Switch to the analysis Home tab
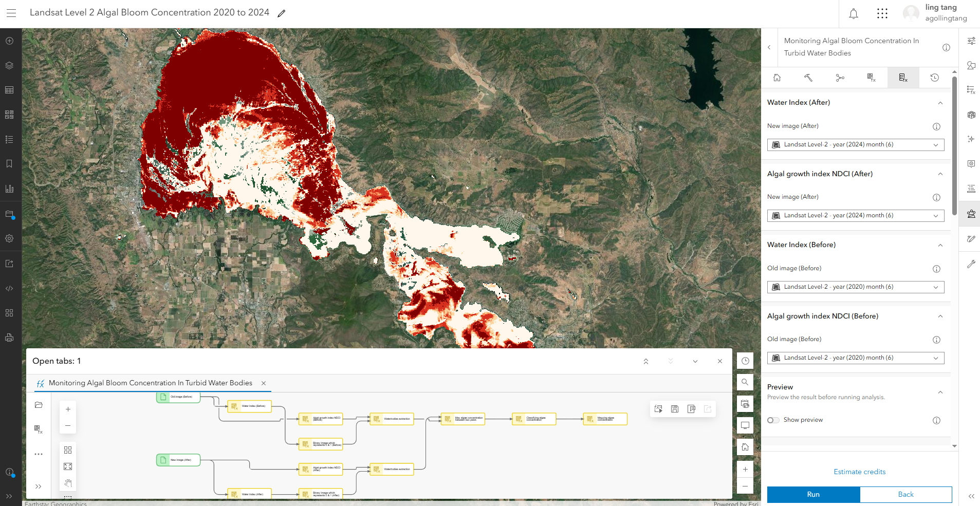This screenshot has height=506, width=980. [777, 78]
